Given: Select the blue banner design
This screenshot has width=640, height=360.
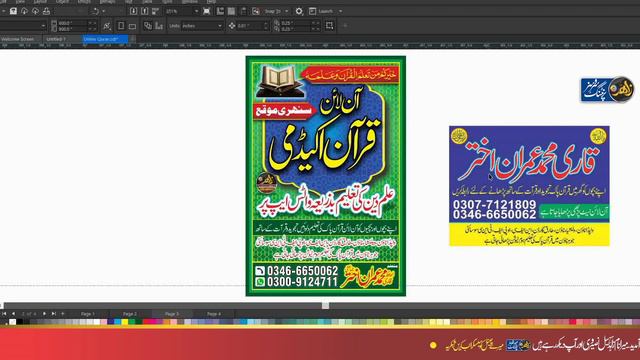Looking at the screenshot, I should tap(529, 186).
